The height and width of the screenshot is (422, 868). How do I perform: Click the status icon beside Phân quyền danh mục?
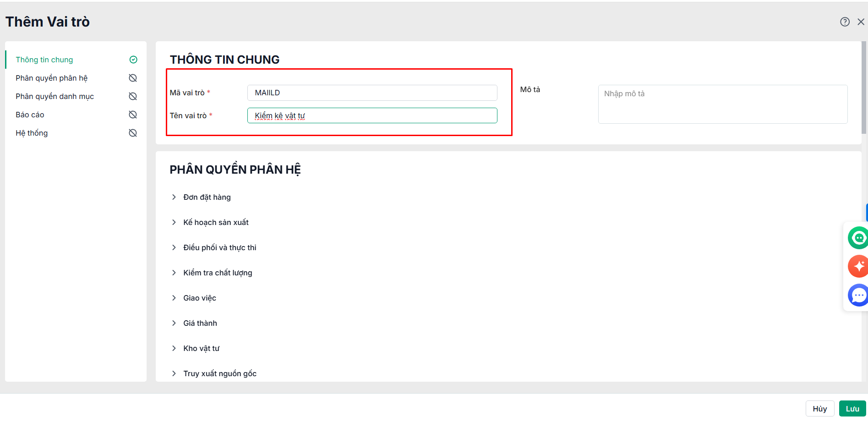pyautogui.click(x=133, y=96)
